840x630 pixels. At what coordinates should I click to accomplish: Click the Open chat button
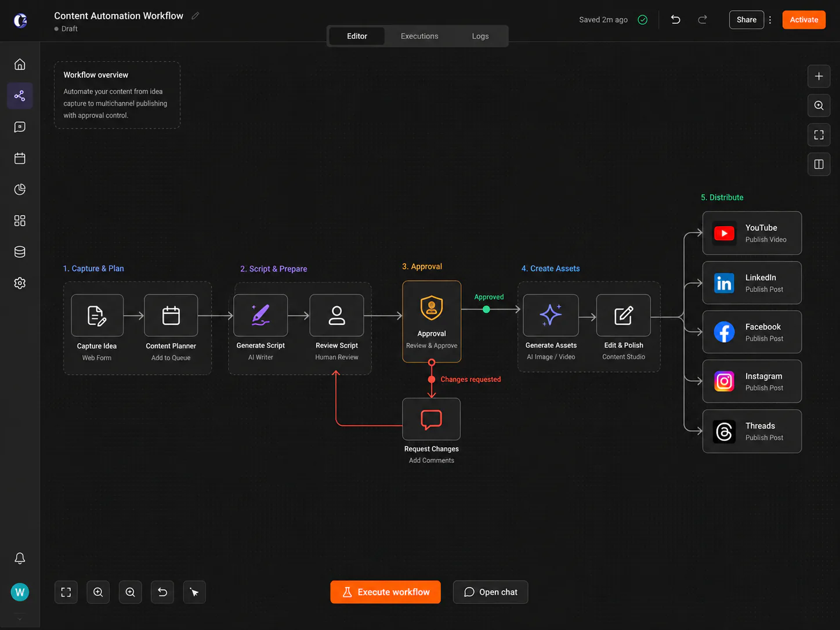[x=491, y=592]
